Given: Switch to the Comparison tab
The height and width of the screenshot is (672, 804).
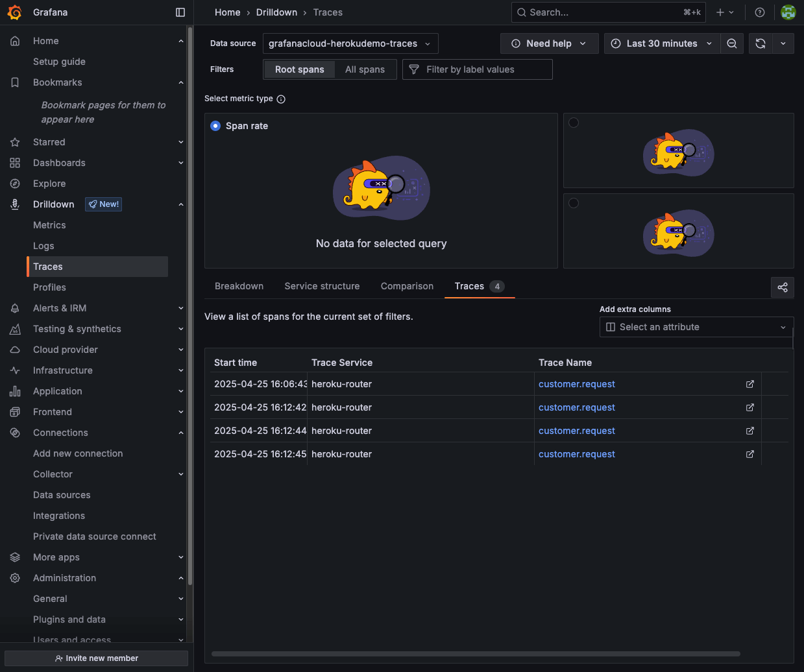Looking at the screenshot, I should click(407, 286).
